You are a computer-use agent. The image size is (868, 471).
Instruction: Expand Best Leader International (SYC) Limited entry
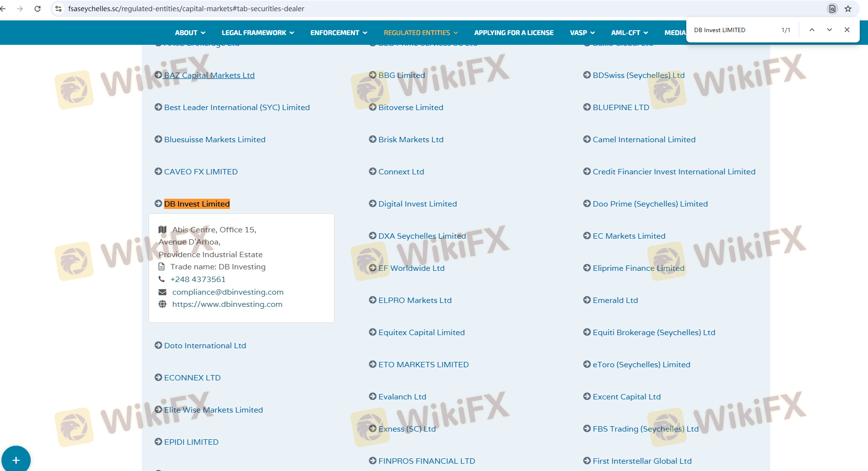pos(237,107)
